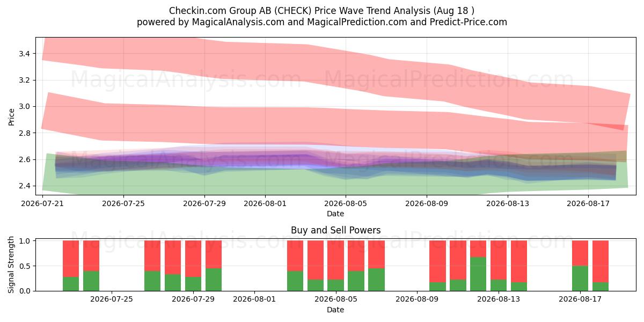The height and width of the screenshot is (322, 644).
Task: Click the 3.4 tick on the price axis
Action: [25, 54]
